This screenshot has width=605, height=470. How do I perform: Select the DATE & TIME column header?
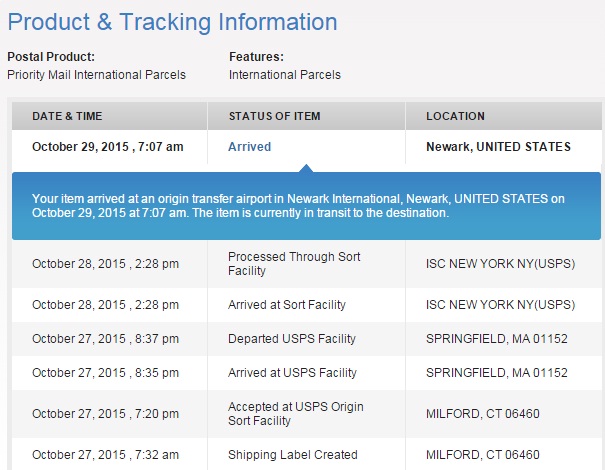[x=67, y=116]
